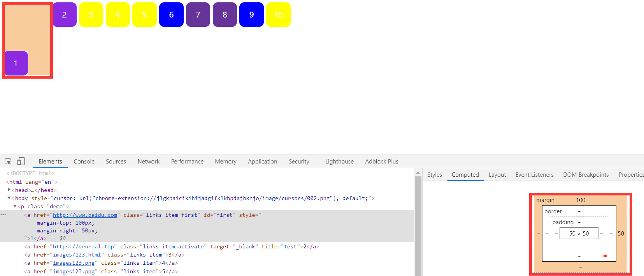The height and width of the screenshot is (276, 644).
Task: Expand the collapsed head element
Action: [x=9, y=190]
